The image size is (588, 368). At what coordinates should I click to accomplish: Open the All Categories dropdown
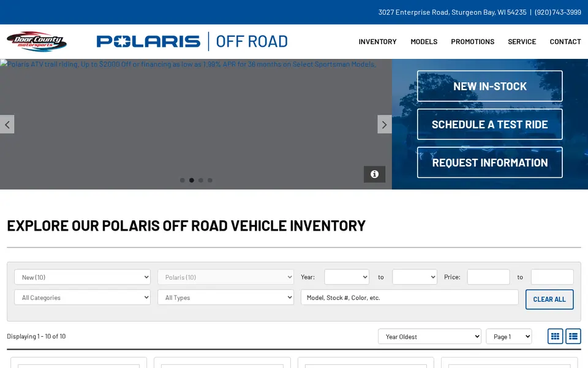tap(83, 297)
